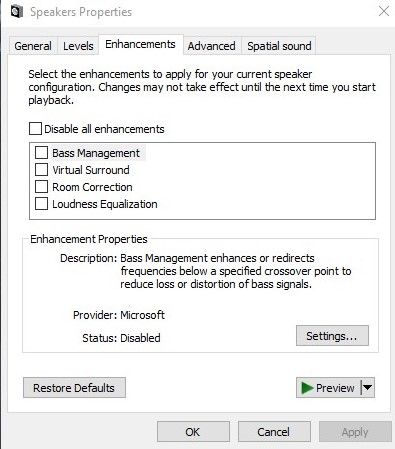This screenshot has height=449, width=395.
Task: Click the Enhancements tab
Action: click(x=140, y=44)
